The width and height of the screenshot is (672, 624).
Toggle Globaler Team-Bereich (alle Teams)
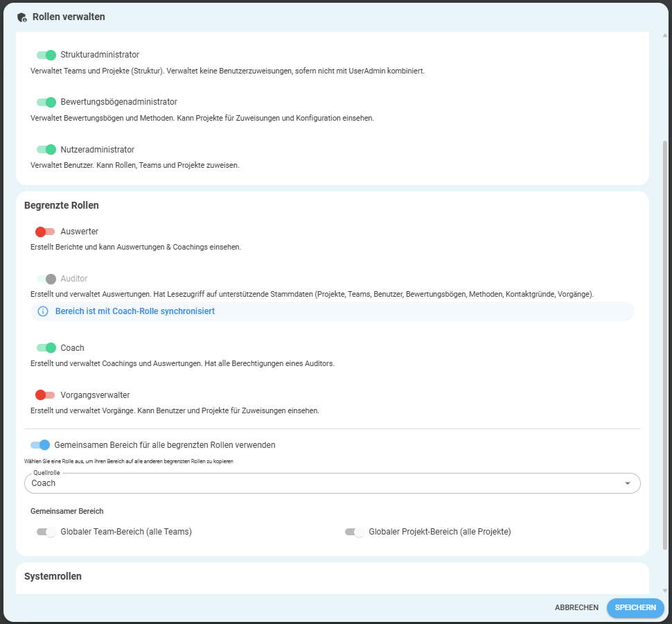tap(46, 532)
